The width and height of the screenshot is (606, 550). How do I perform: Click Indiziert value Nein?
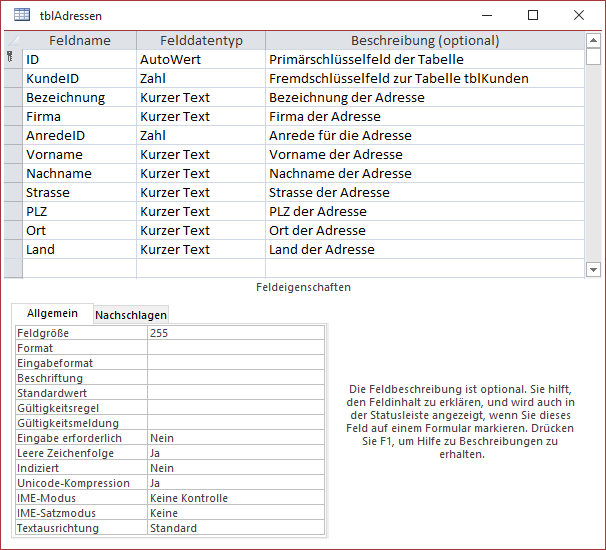[x=236, y=468]
